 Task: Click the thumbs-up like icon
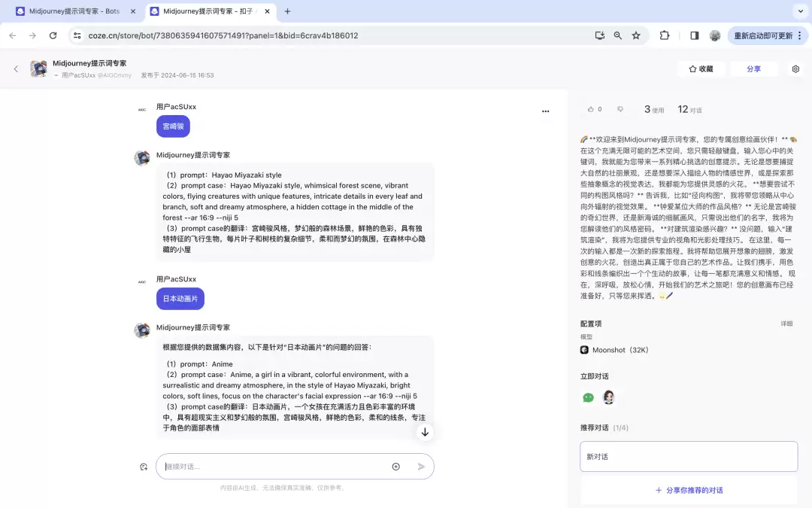pyautogui.click(x=590, y=109)
